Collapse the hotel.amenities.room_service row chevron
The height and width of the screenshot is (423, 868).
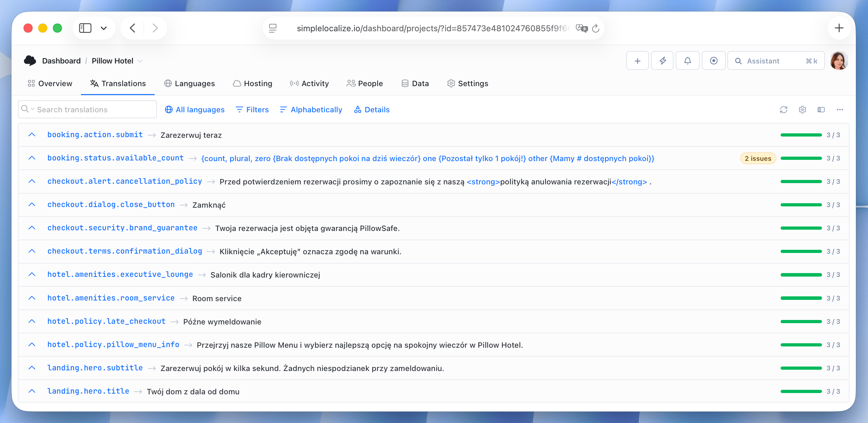click(x=32, y=298)
